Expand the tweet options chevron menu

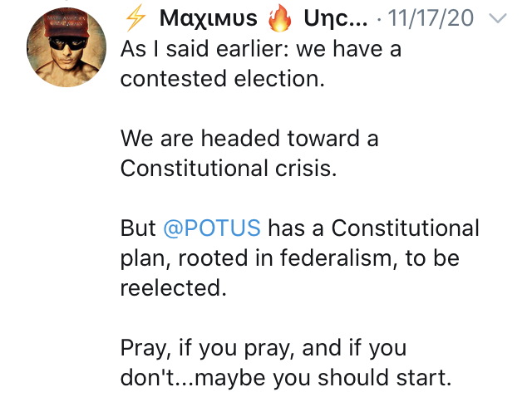tap(498, 18)
